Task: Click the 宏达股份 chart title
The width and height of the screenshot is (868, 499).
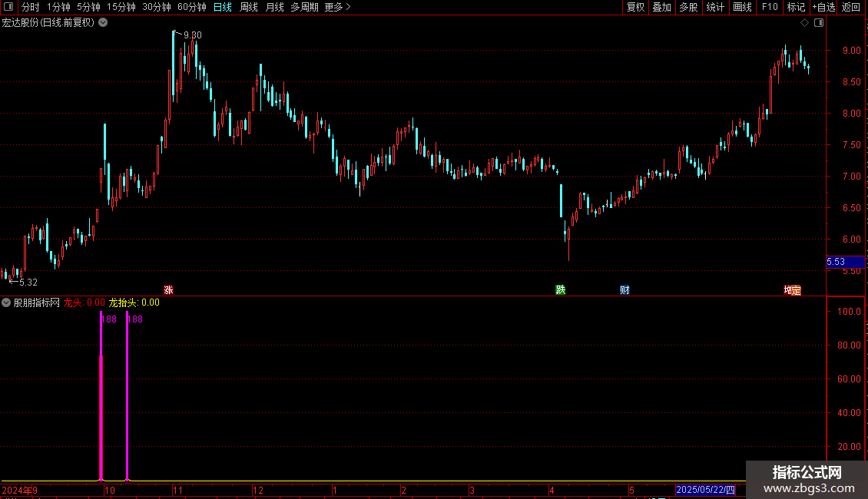Action: tap(48, 23)
